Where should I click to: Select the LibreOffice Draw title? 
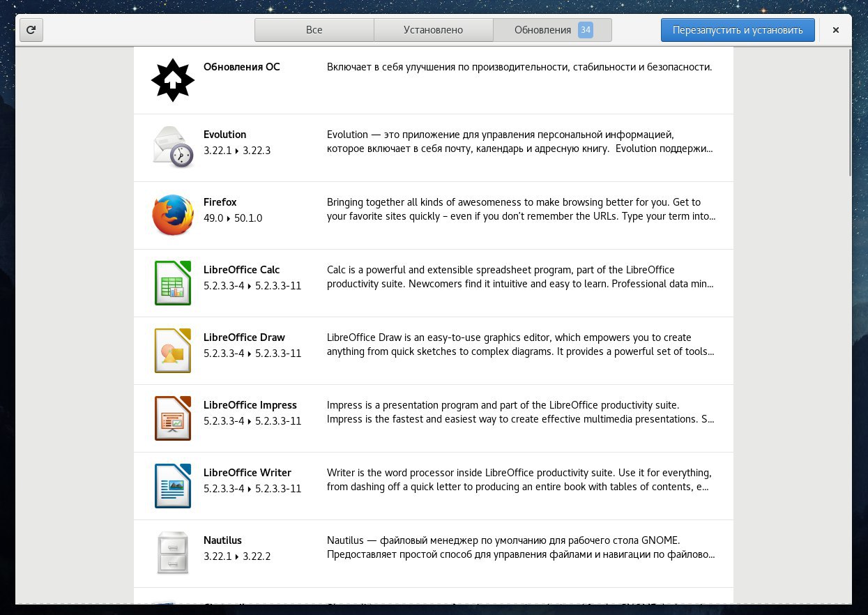tap(244, 337)
